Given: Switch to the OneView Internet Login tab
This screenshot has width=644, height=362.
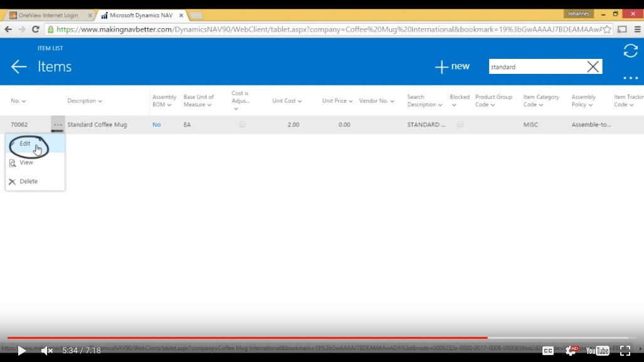Looking at the screenshot, I should pyautogui.click(x=48, y=15).
